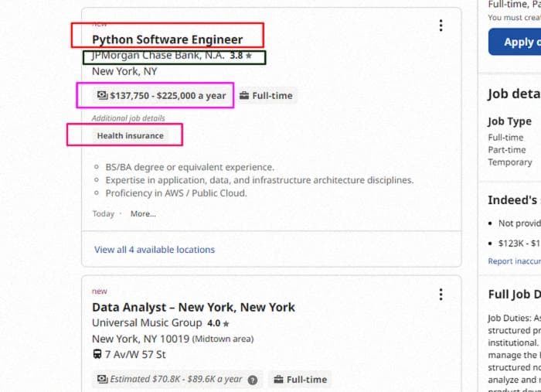
Task: View all 4 available locations
Action: click(x=155, y=250)
